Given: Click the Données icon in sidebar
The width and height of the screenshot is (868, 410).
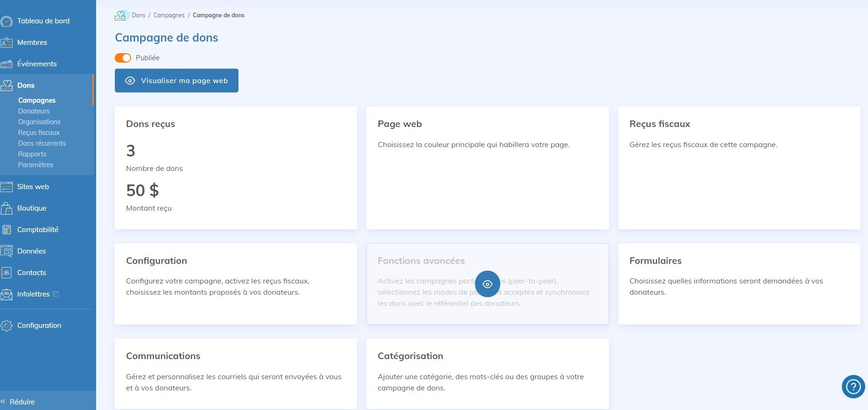Looking at the screenshot, I should click(x=7, y=251).
